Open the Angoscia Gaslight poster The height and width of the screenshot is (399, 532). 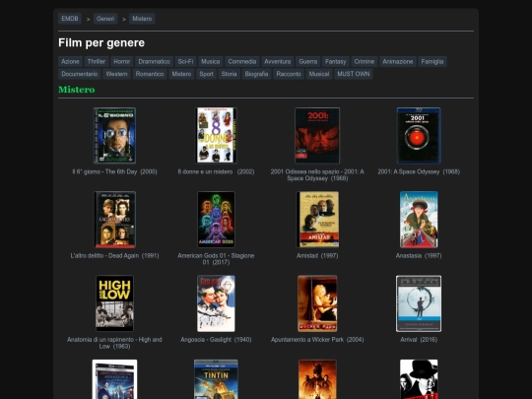point(216,303)
